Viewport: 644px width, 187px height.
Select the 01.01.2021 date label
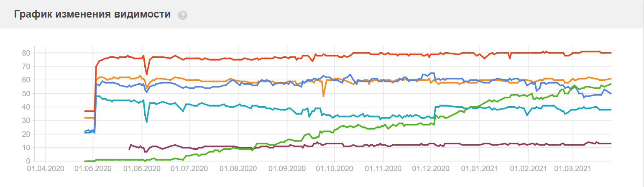pos(479,169)
